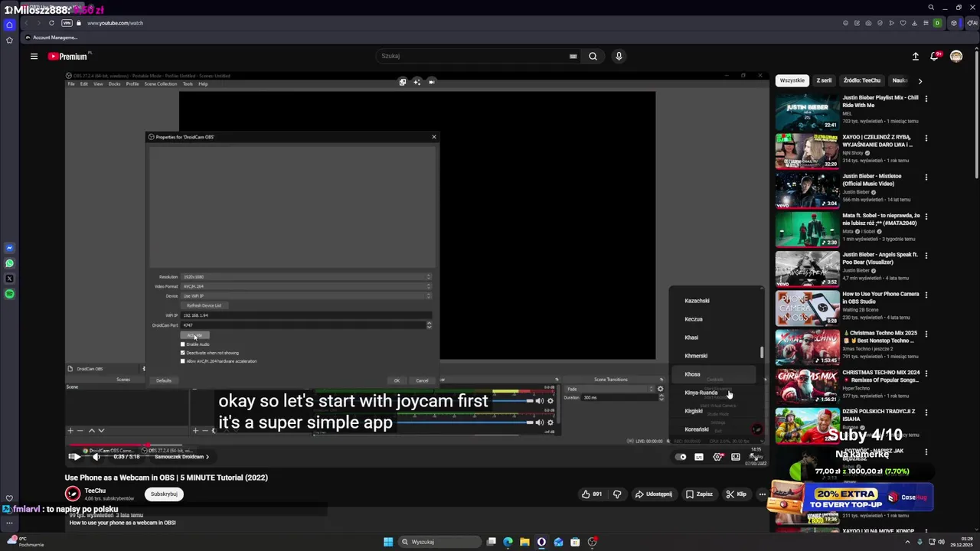Open WhatsApp in Opera sidebar
Screen dimensions: 980x551
coord(9,263)
